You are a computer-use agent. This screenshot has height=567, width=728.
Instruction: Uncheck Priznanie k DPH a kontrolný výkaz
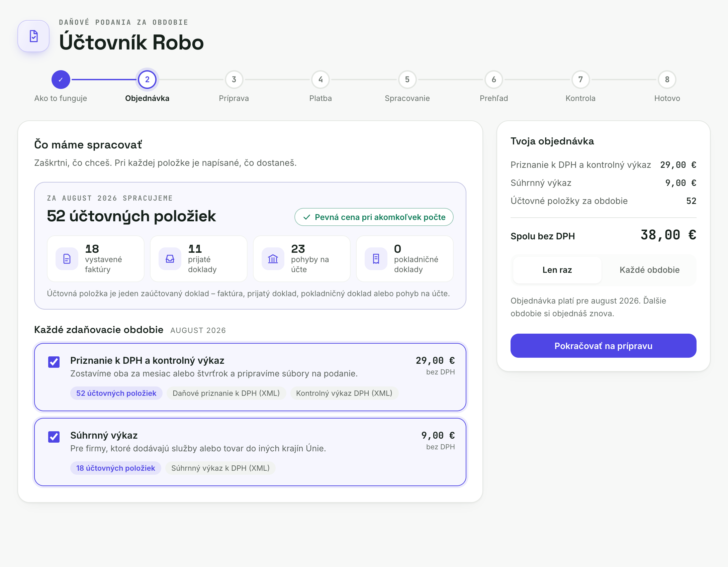pyautogui.click(x=54, y=362)
